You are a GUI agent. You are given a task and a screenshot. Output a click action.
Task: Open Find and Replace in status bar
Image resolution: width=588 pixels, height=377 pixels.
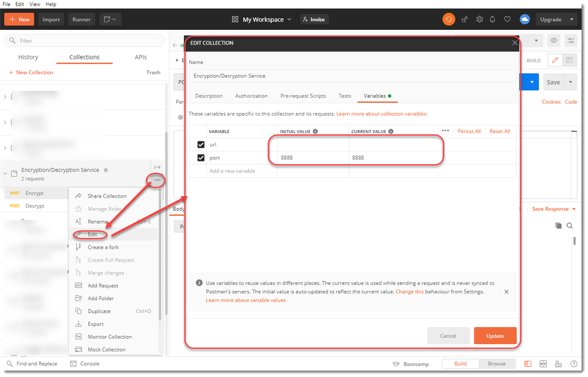coord(32,364)
